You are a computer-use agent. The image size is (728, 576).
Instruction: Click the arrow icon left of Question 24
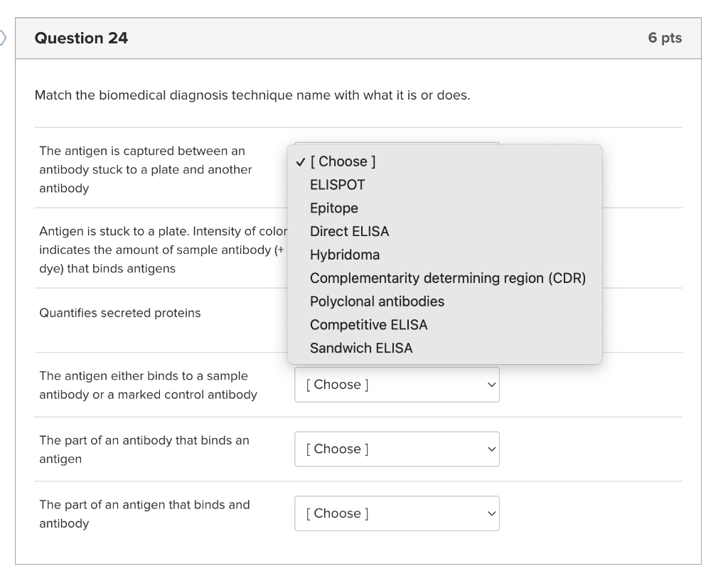(3, 38)
